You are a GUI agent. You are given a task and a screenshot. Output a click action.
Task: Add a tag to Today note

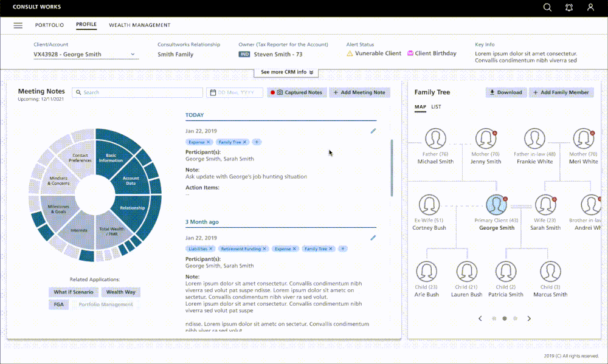257,142
